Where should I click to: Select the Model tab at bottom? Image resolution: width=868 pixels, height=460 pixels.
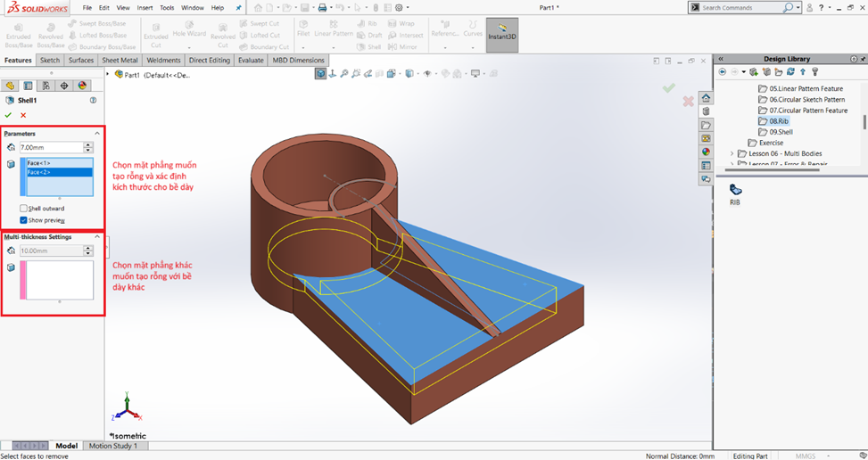[x=66, y=446]
